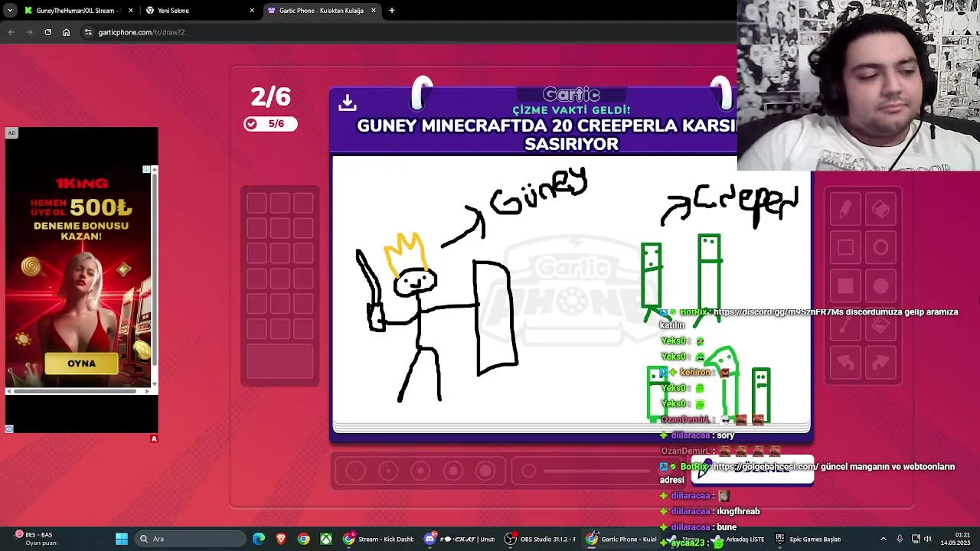Go back to previous page
The height and width of the screenshot is (551, 980).
coord(11,32)
